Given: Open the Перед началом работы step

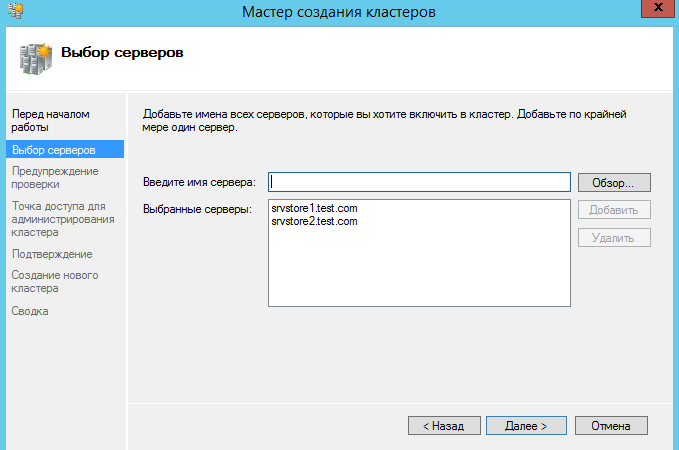Looking at the screenshot, I should click(x=50, y=121).
